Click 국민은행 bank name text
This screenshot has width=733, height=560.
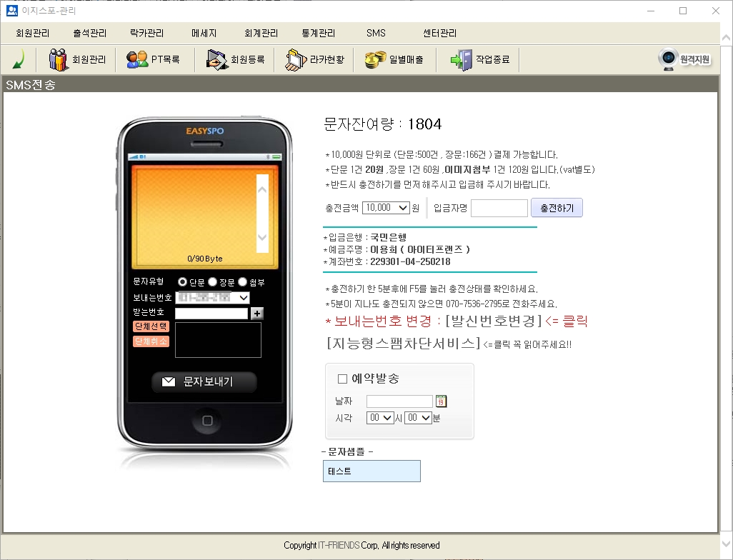pyautogui.click(x=388, y=237)
